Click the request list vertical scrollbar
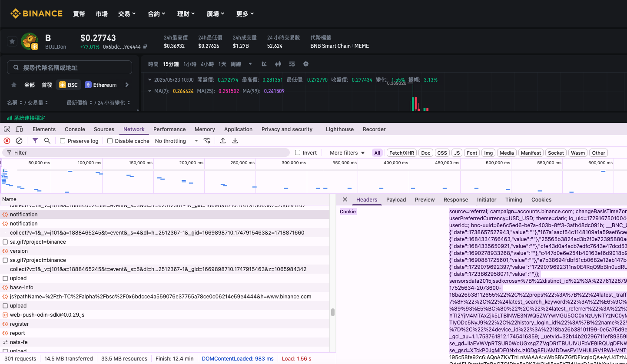The height and width of the screenshot is (364, 627). pyautogui.click(x=333, y=312)
